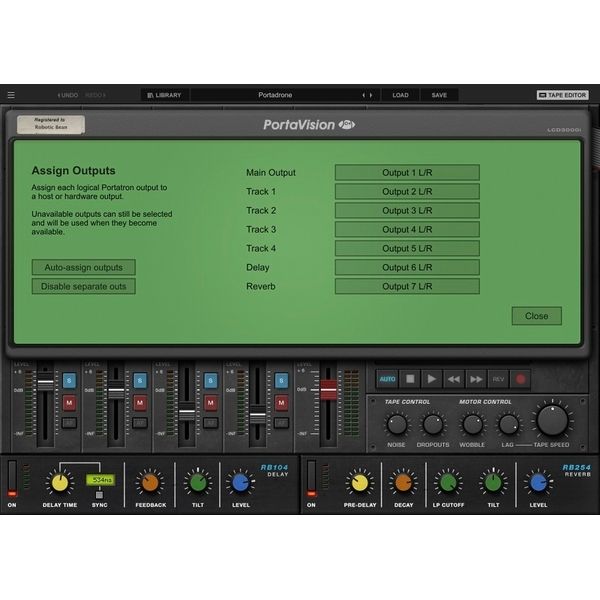Click the track 3 level fader
This screenshot has height=600, width=600.
(187, 414)
